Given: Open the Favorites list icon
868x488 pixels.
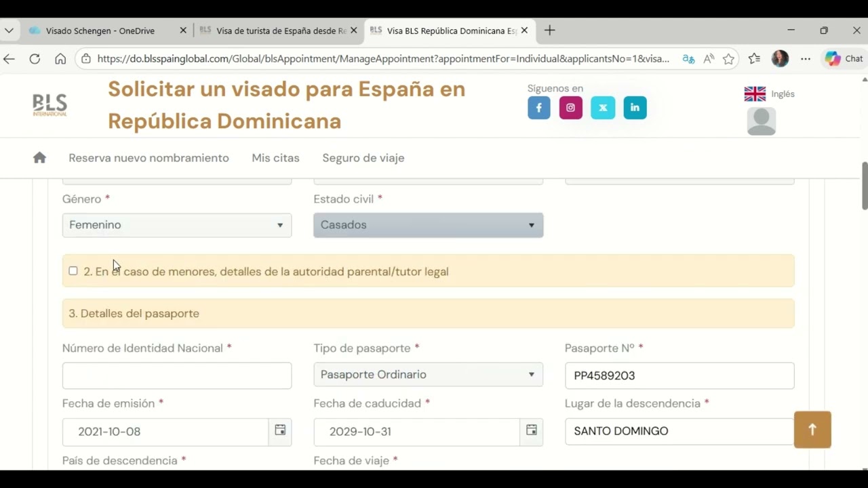Looking at the screenshot, I should pyautogui.click(x=754, y=59).
